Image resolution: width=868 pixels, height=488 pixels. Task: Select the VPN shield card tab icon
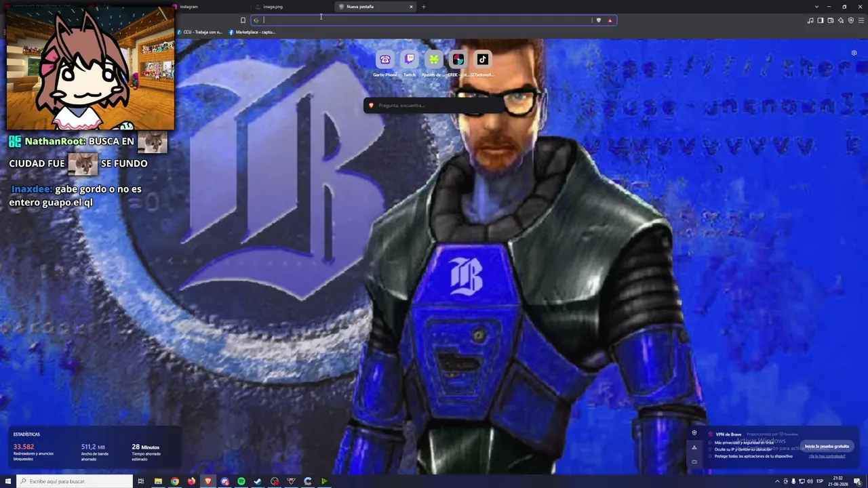point(694,433)
